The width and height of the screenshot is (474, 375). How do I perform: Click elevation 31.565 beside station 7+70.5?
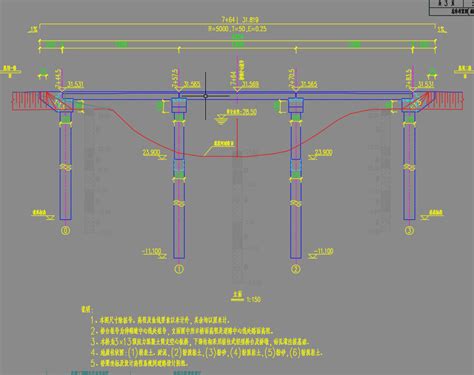(309, 84)
